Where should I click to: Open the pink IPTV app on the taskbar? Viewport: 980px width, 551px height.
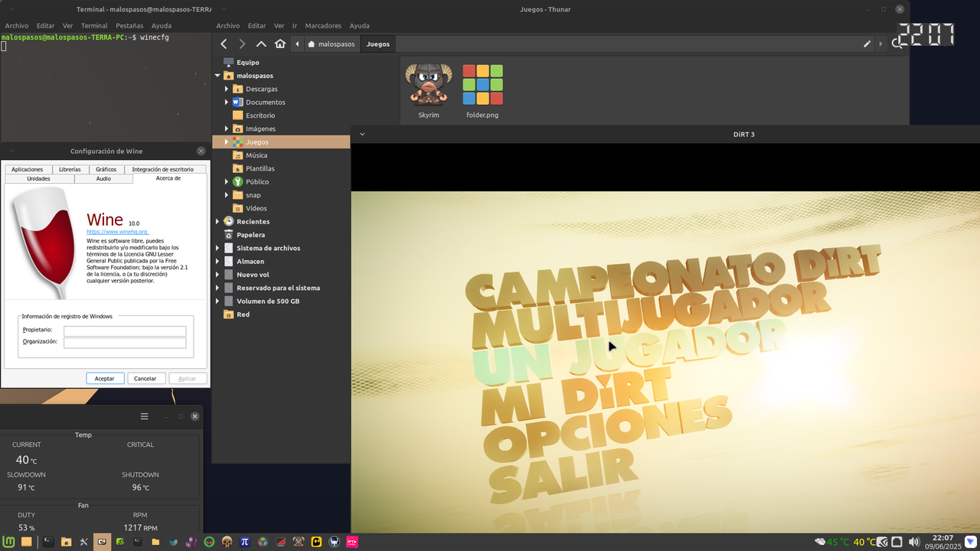(x=352, y=542)
